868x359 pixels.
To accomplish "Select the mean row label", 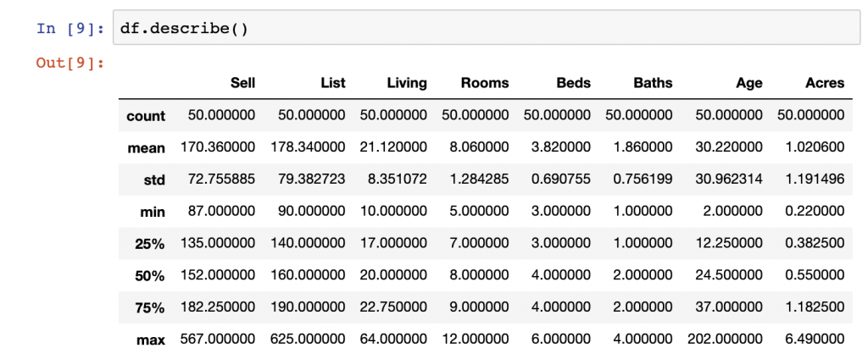I will pos(147,148).
